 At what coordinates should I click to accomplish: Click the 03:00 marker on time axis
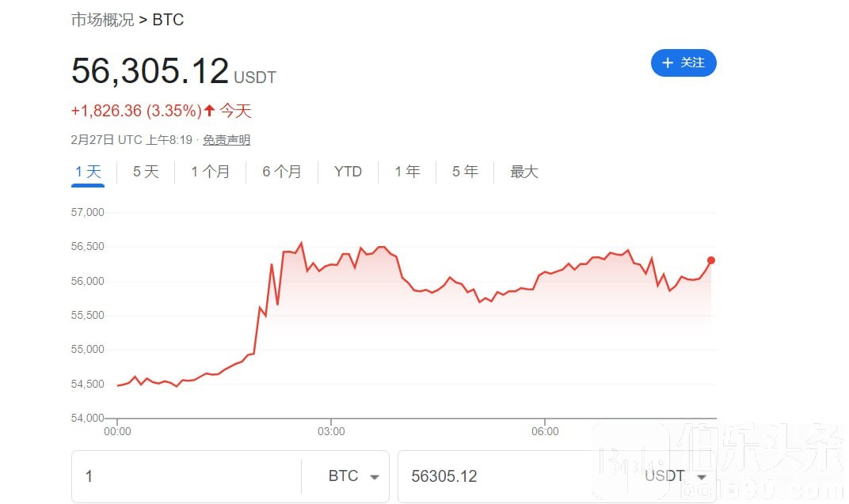point(331,431)
